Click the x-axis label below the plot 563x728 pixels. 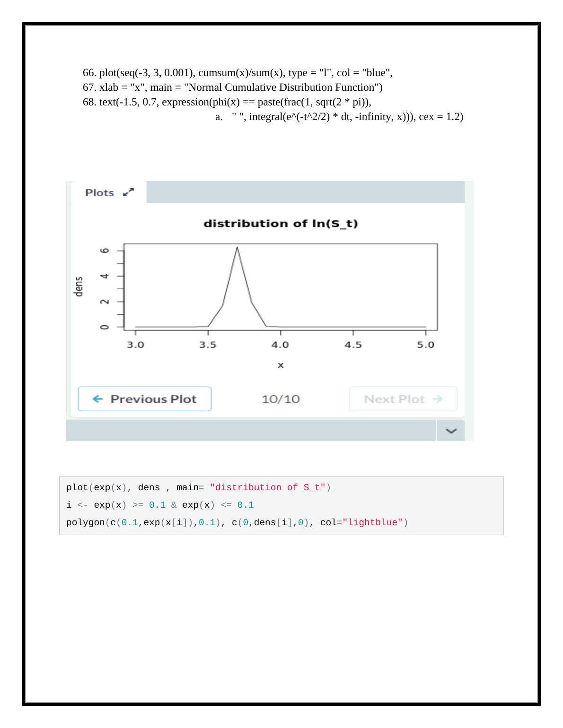(x=281, y=365)
